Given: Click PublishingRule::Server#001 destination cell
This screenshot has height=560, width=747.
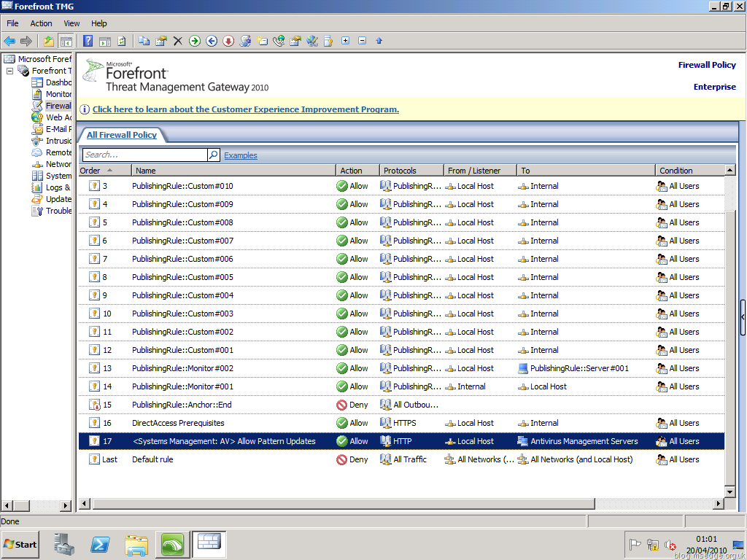Looking at the screenshot, I should 573,368.
